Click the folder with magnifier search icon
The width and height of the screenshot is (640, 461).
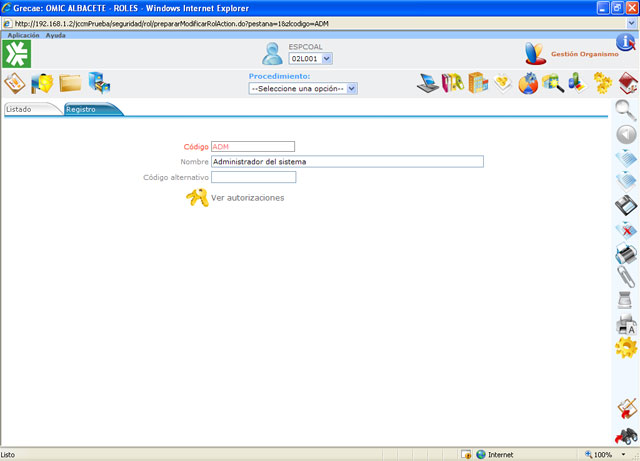point(553,83)
